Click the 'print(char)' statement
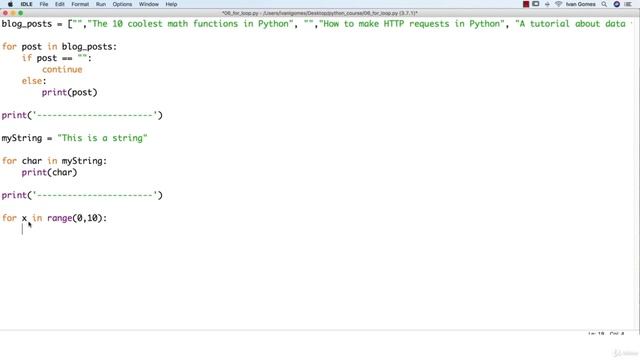Viewport: 640px width, 360px height. point(49,172)
